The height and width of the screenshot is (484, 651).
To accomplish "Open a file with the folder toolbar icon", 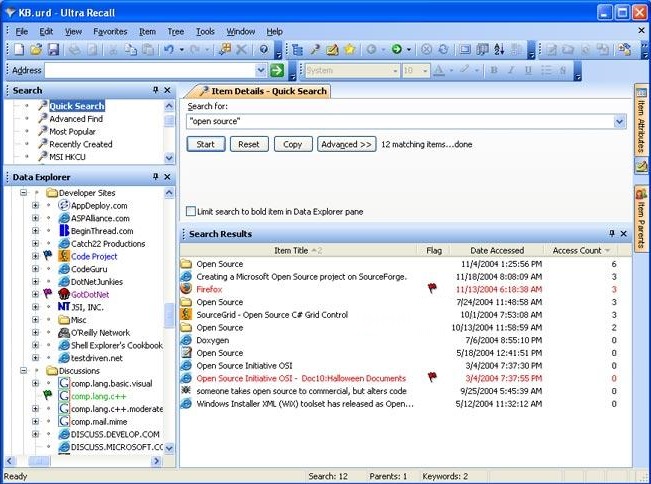I will click(x=36, y=49).
